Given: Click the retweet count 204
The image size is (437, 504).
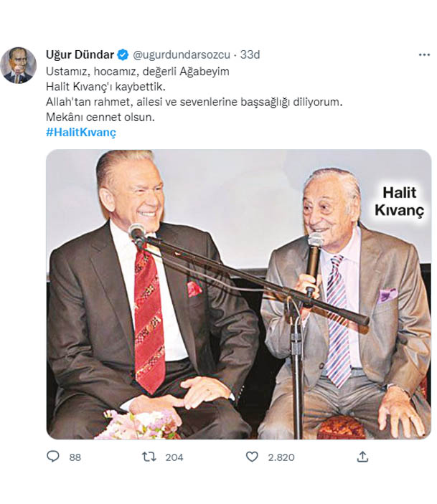Looking at the screenshot, I should click(174, 457).
